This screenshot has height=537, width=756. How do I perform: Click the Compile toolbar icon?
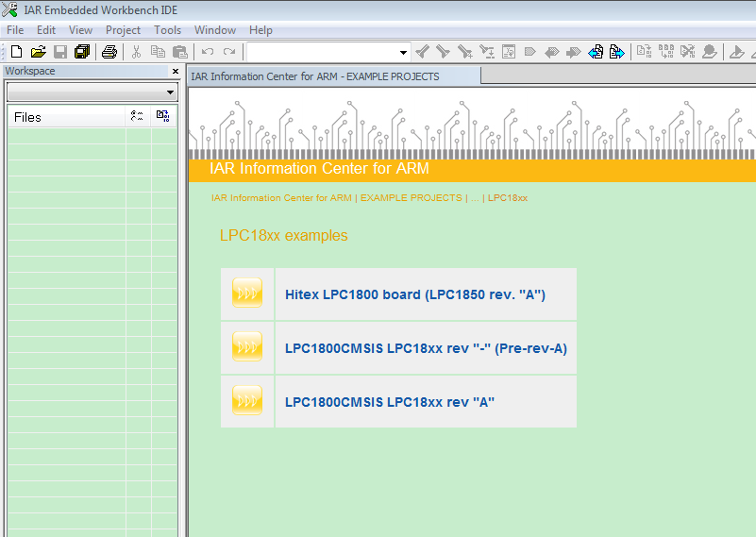(x=644, y=52)
